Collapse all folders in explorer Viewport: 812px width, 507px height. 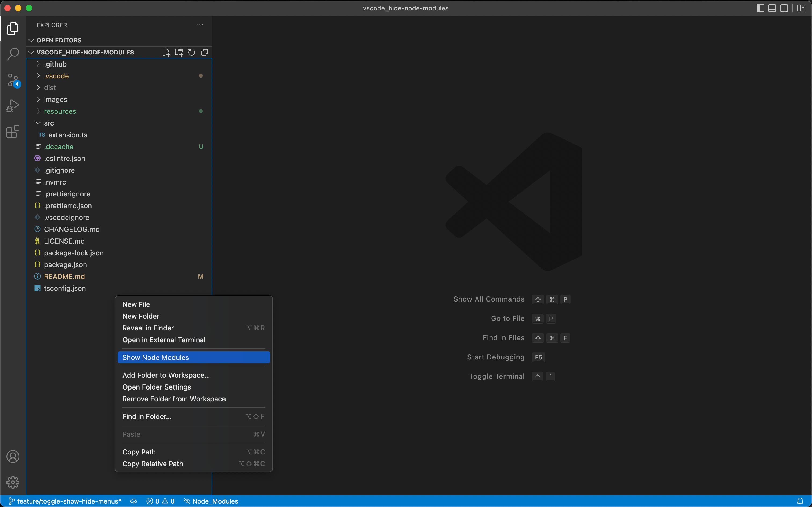(x=204, y=52)
